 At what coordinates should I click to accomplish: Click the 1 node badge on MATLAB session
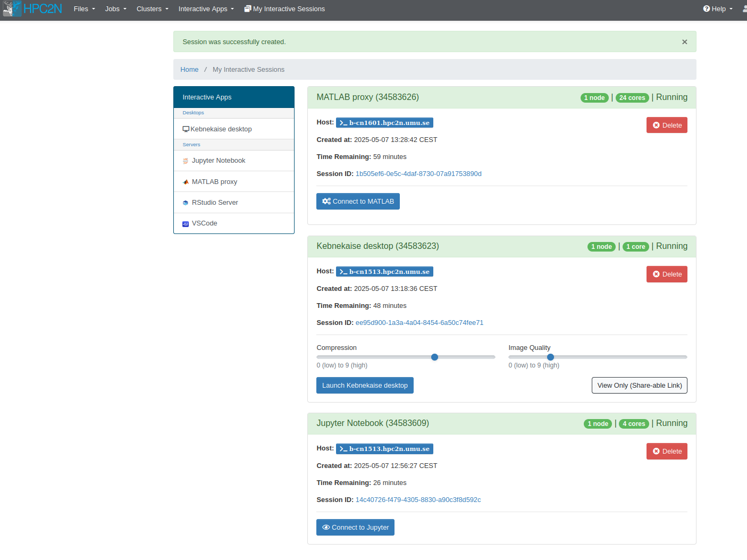594,98
